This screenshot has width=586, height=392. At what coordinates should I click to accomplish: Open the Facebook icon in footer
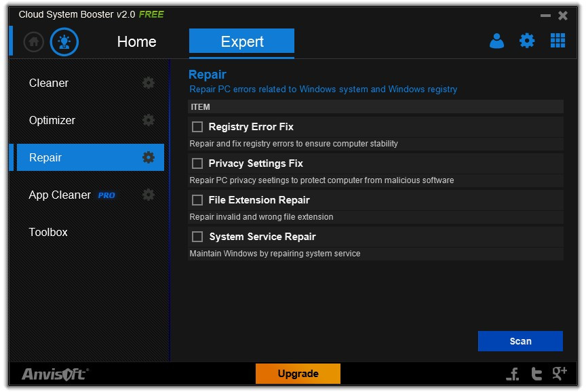(513, 373)
